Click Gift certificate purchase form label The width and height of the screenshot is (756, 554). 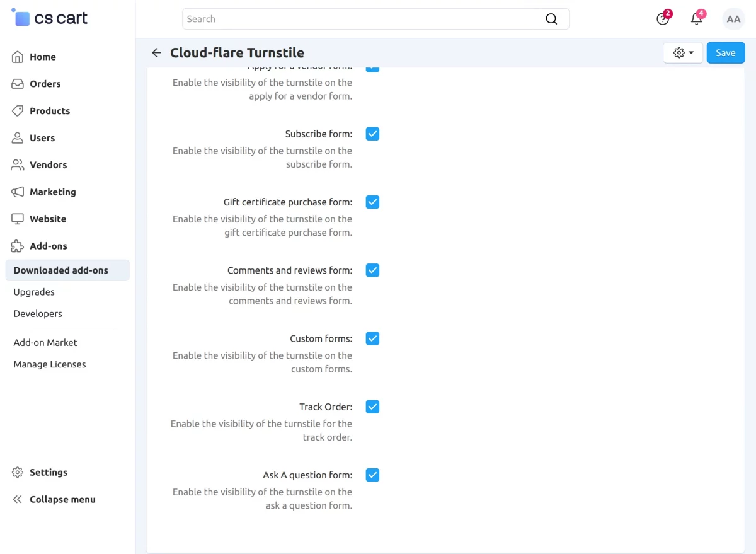pos(288,202)
